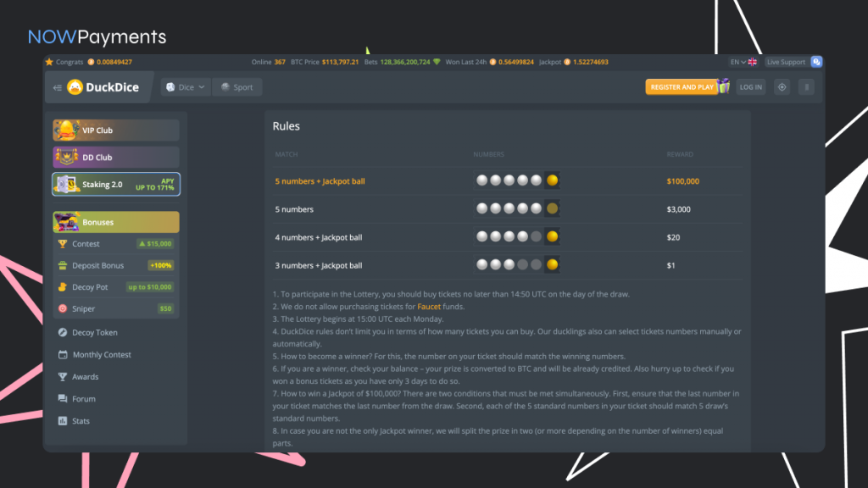The image size is (868, 488).
Task: Click gold jackpot ball in $1 row
Action: [x=552, y=265]
